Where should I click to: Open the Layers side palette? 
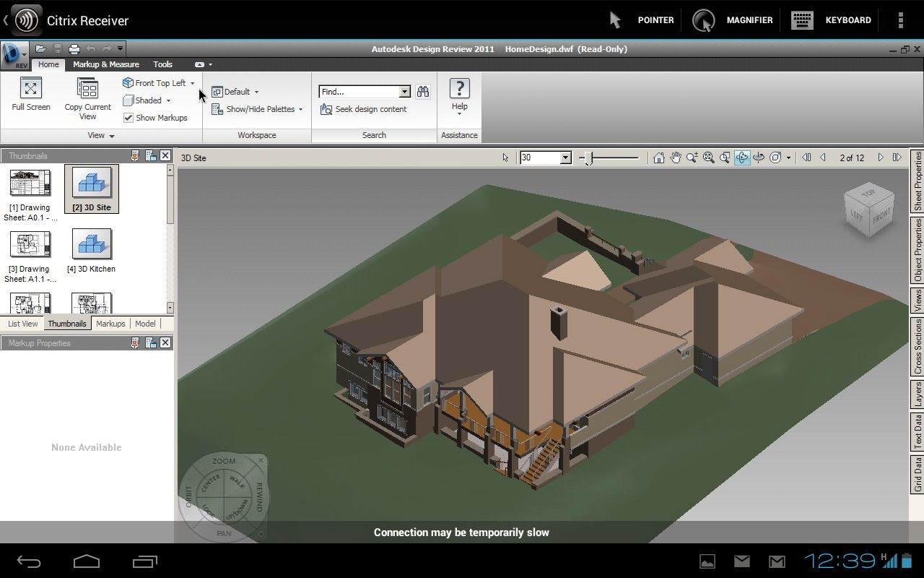click(917, 394)
